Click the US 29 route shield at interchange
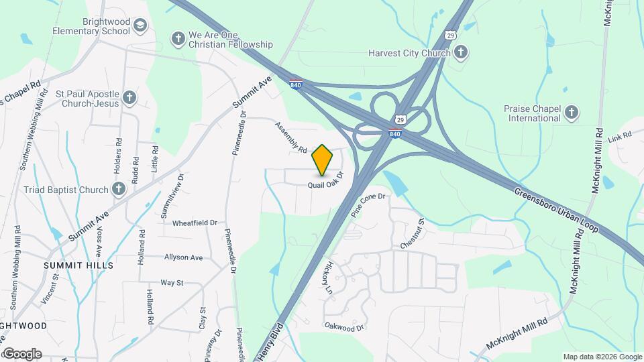The width and height of the screenshot is (644, 362). pos(400,119)
